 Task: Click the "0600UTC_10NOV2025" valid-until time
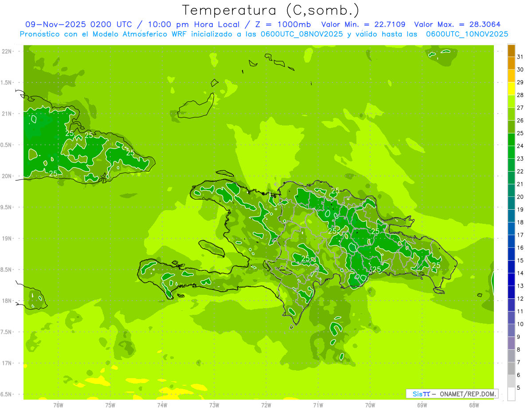click(467, 34)
